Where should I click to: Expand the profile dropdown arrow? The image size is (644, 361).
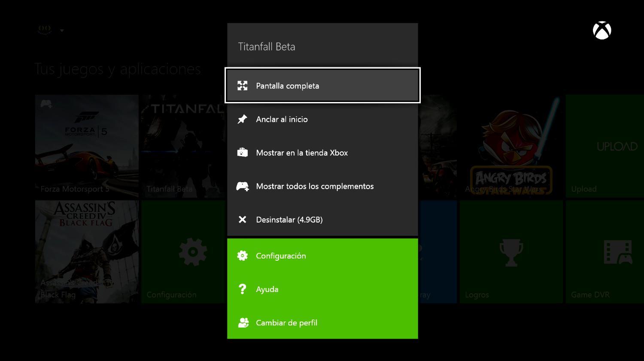coord(62,30)
